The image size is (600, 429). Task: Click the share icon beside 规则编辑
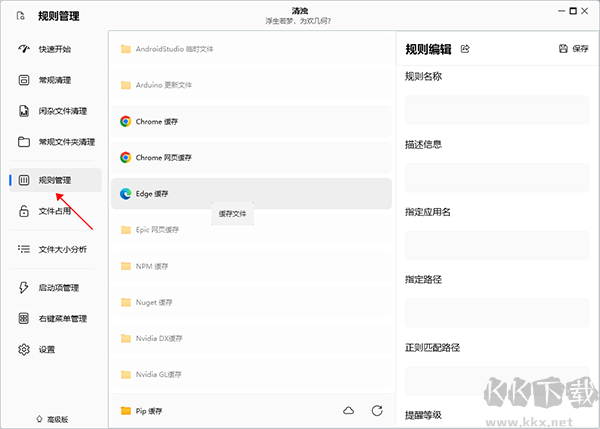465,49
